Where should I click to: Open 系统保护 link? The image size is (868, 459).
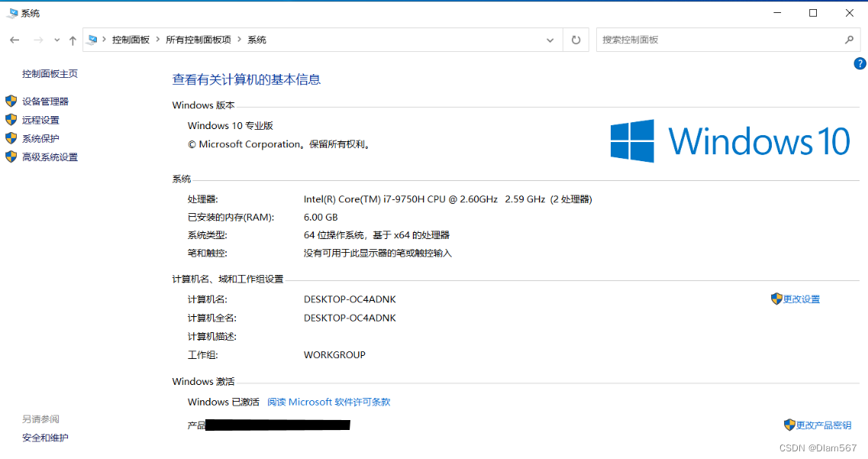pos(40,138)
